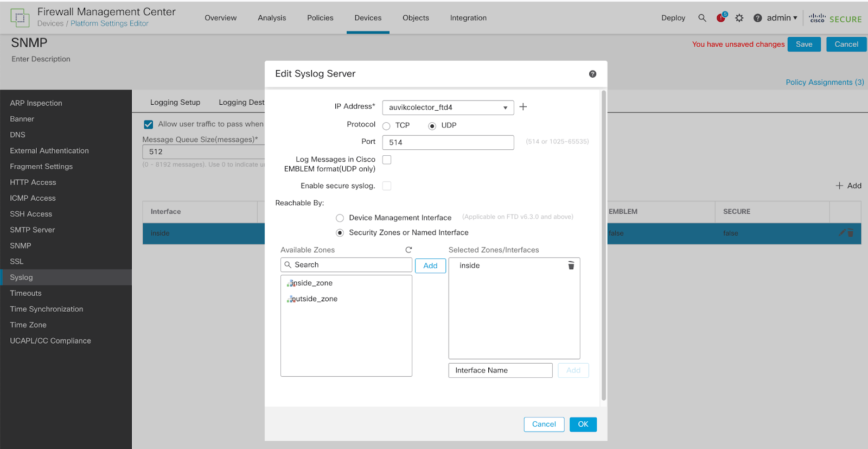Open the Policy Assignments link
The image size is (868, 449).
click(825, 82)
